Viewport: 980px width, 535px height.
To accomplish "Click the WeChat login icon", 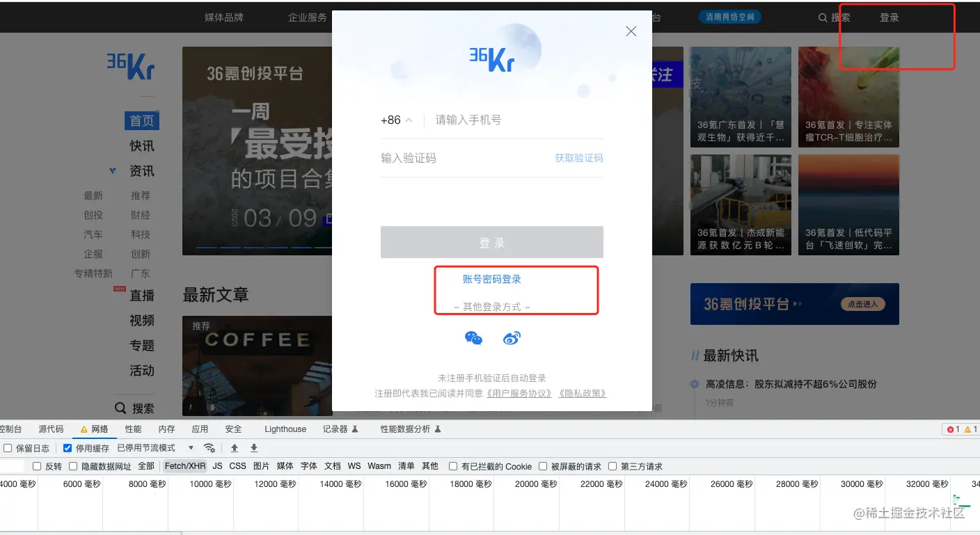I will pos(473,338).
